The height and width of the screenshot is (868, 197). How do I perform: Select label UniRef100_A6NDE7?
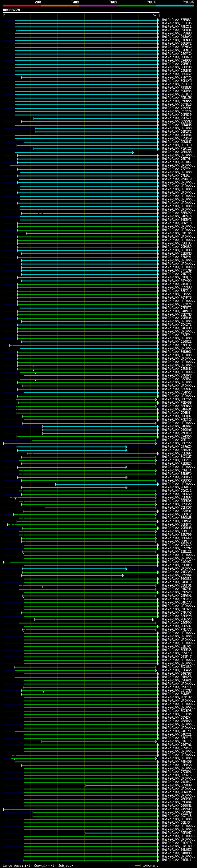(177, 487)
